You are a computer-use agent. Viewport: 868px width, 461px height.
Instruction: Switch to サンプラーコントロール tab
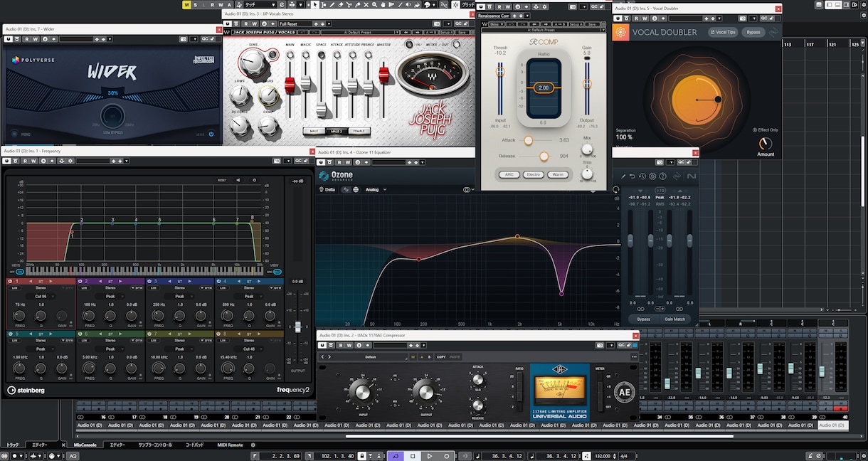click(155, 445)
